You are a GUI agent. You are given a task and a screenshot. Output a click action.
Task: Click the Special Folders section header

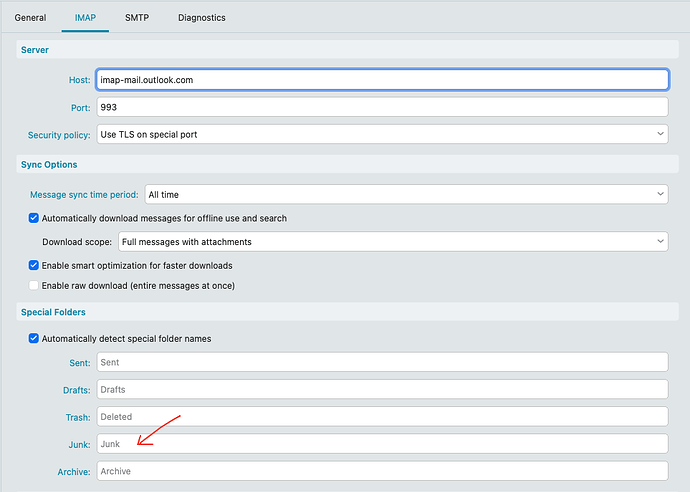(54, 312)
